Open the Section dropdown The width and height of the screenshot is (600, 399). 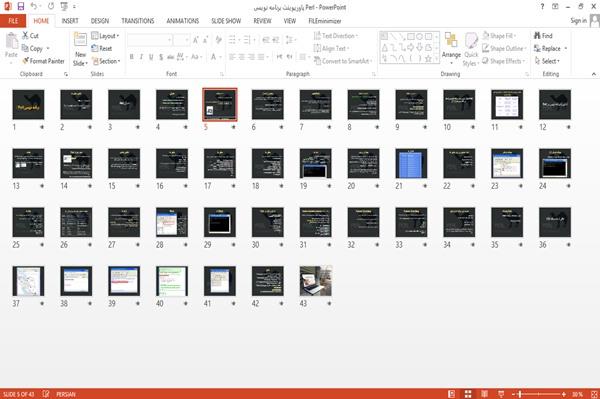tap(106, 61)
